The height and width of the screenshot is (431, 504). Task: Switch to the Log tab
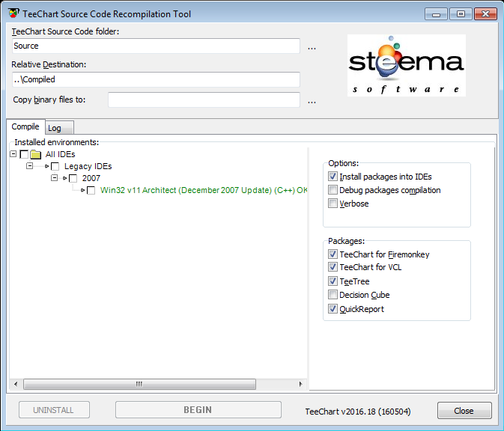pyautogui.click(x=59, y=128)
